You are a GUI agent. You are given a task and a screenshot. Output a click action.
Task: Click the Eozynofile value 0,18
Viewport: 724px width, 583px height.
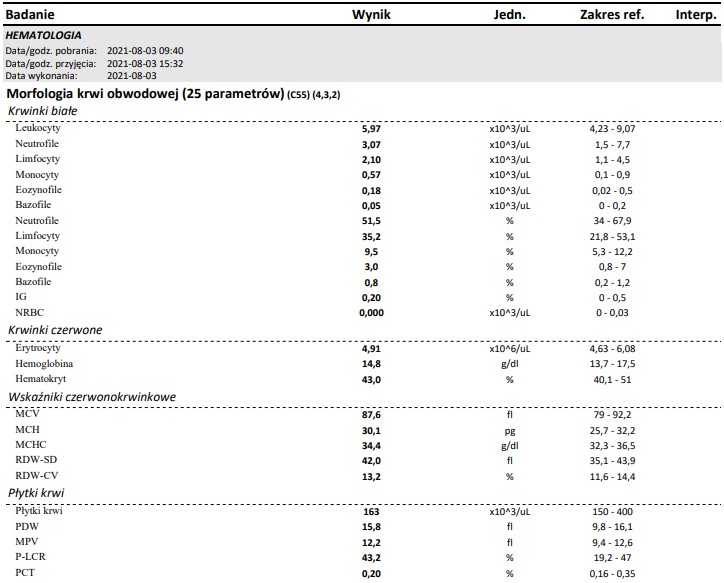pos(371,191)
